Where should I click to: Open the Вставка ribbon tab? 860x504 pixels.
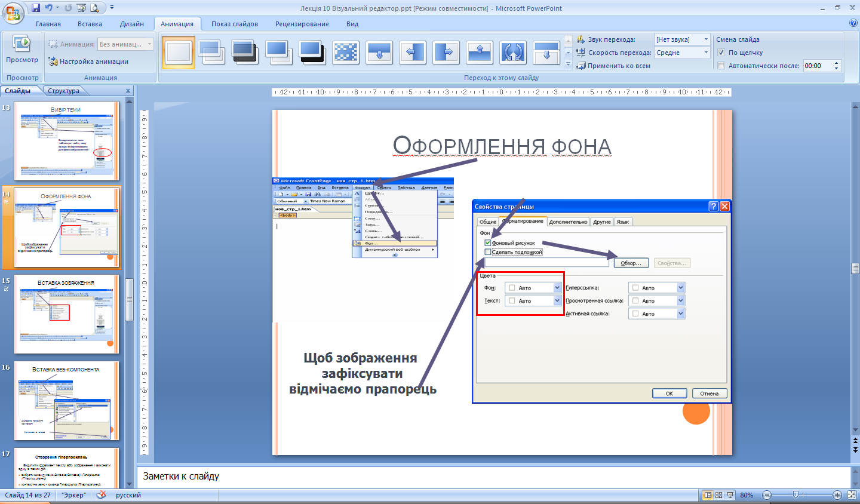(90, 24)
